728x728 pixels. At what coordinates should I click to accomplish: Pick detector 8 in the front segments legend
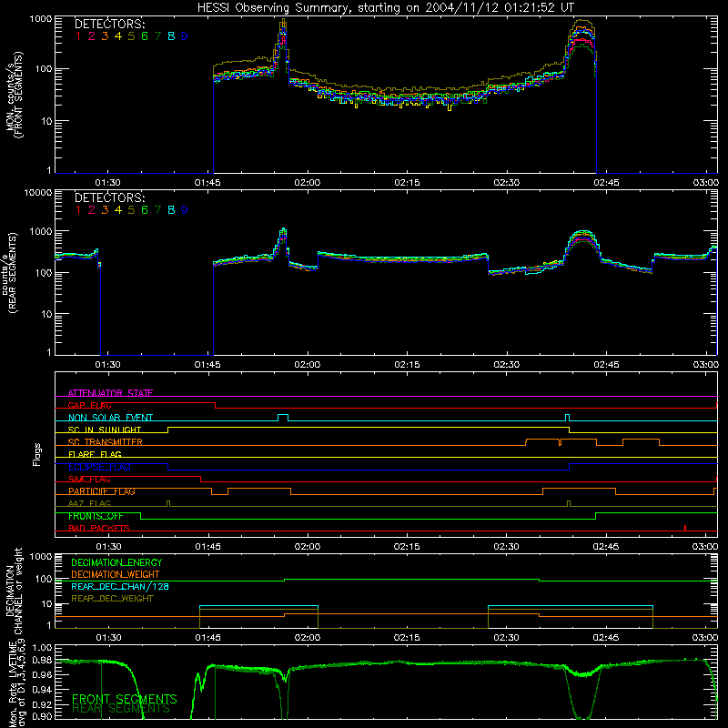coord(171,36)
